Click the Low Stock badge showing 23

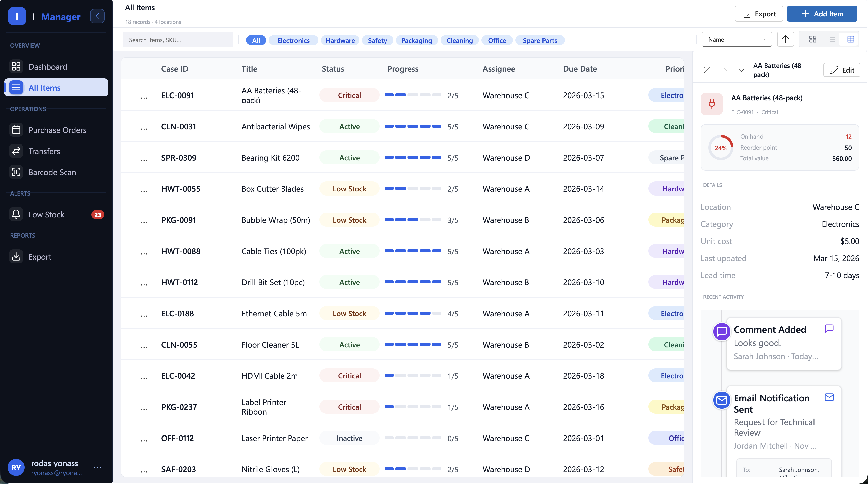(x=98, y=215)
